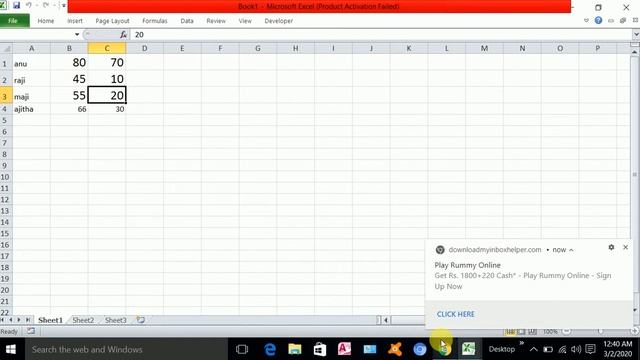The height and width of the screenshot is (360, 640).
Task: Click Search the web and Windows box
Action: (x=127, y=349)
